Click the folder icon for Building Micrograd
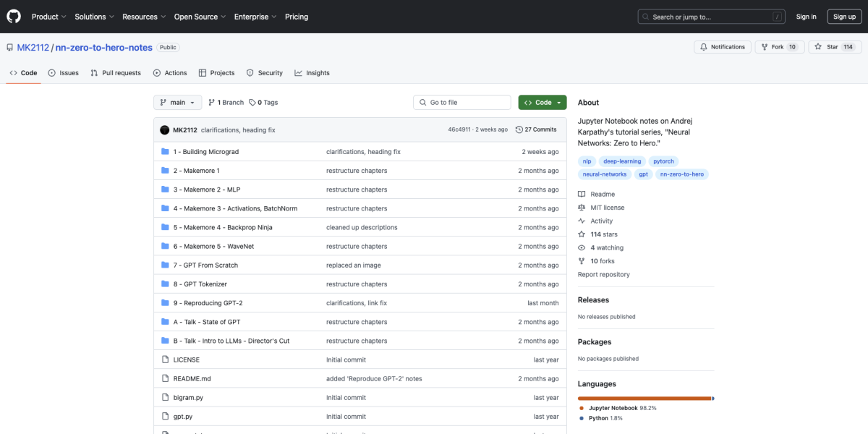Screen dimensions: 868x434 tap(165, 152)
